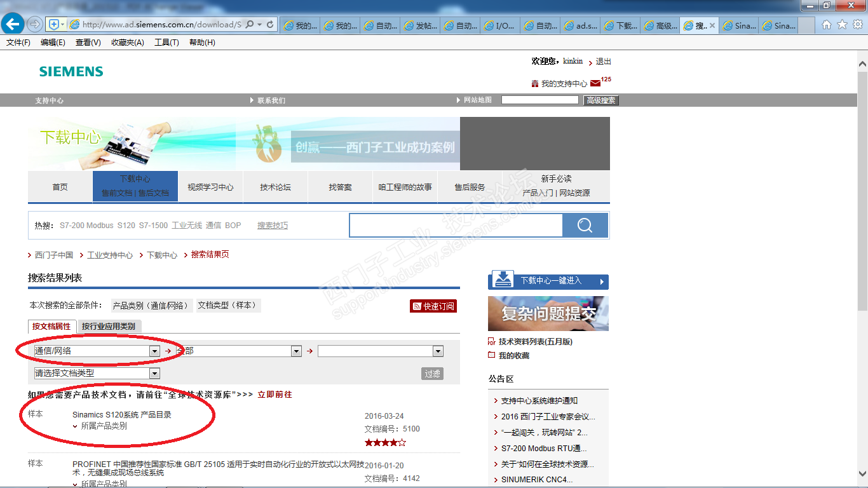Click the 退出 logout link

coord(603,62)
